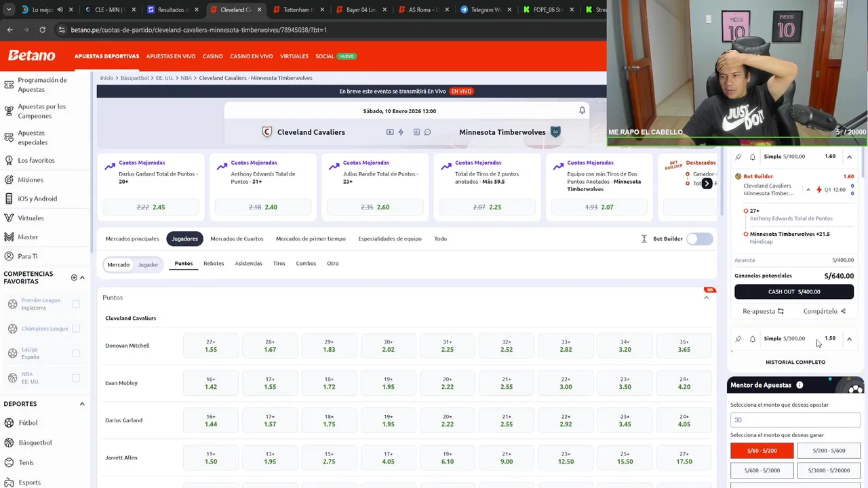Select the Jugador view toggle
The image size is (868, 488).
click(148, 264)
